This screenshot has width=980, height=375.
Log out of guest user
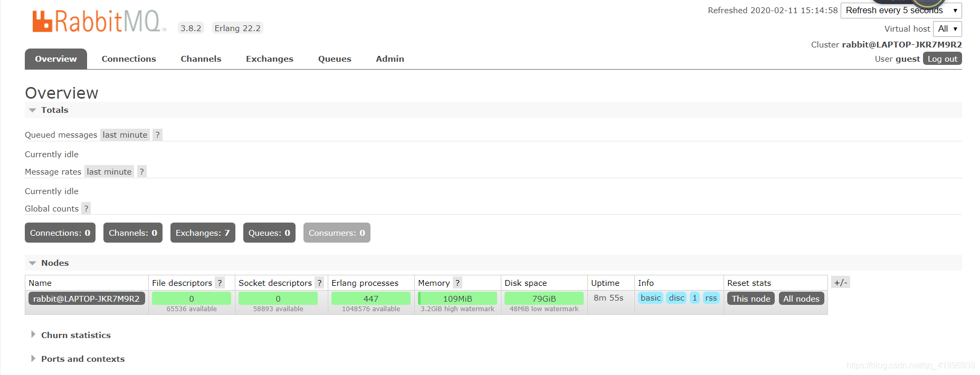coord(943,59)
